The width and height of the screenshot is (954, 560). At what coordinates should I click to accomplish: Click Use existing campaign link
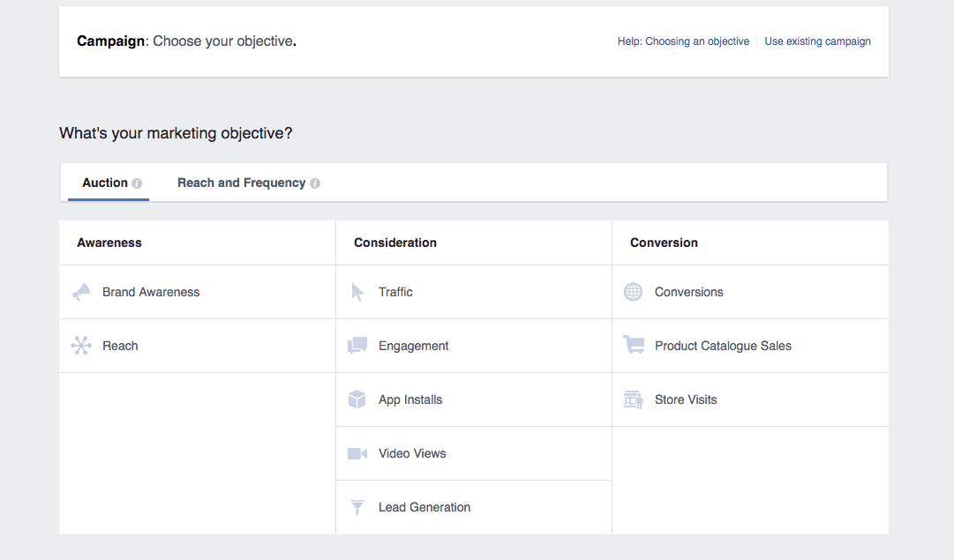pos(817,41)
